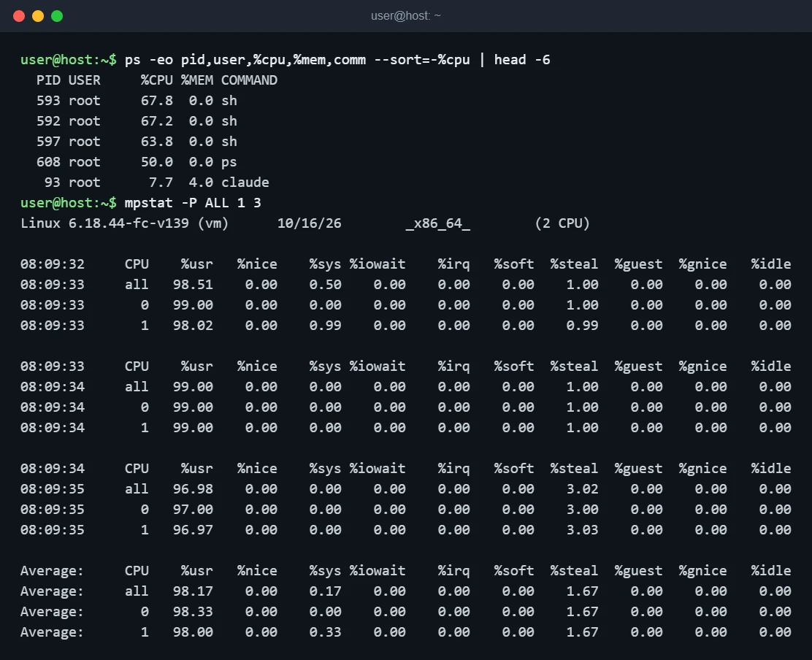Click the 0.17 average %sys value
812x660 pixels.
point(325,591)
